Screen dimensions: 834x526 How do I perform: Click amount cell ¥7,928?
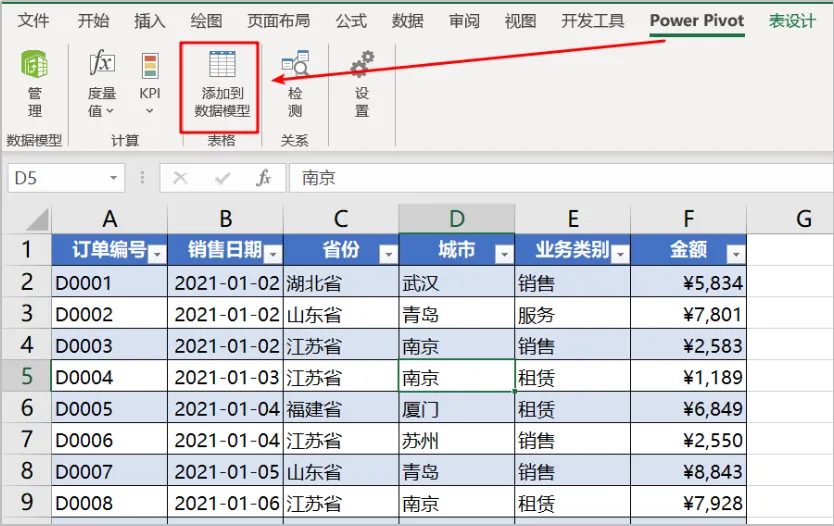click(x=689, y=502)
